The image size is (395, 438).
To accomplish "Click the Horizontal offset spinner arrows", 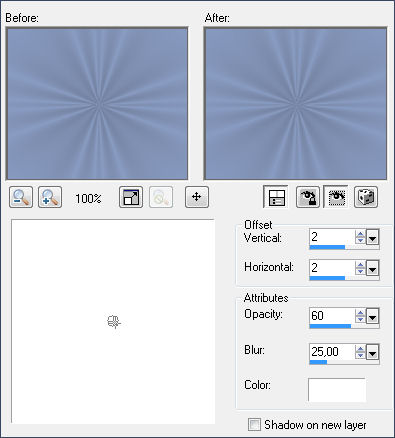I will point(360,268).
